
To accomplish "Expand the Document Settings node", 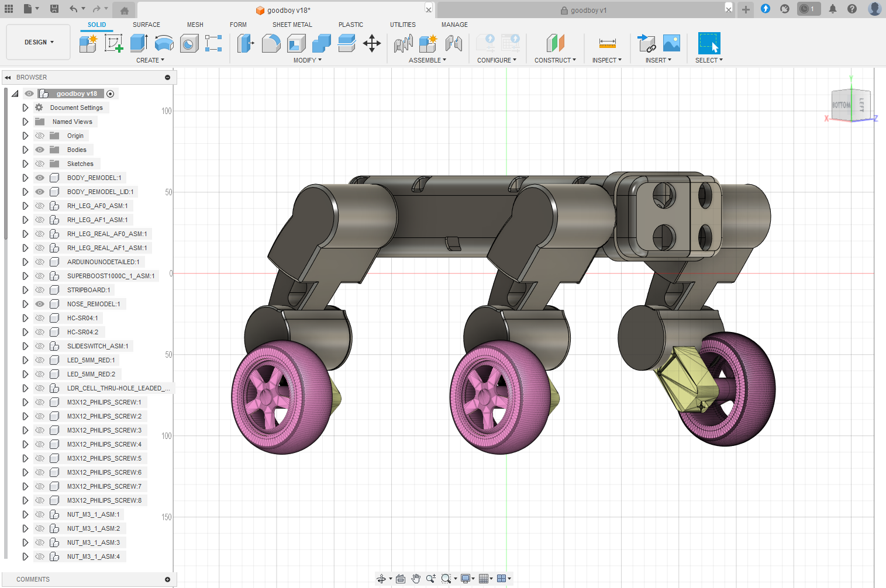I will point(25,108).
